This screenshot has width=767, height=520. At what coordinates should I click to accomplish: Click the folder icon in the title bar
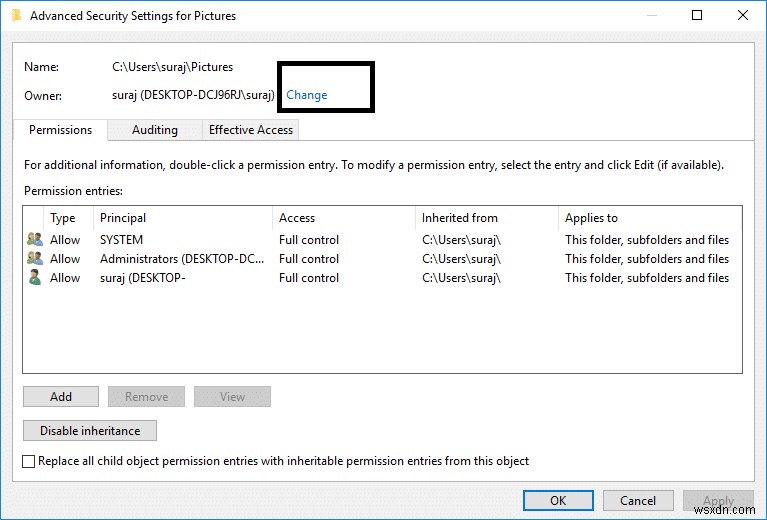[x=14, y=16]
